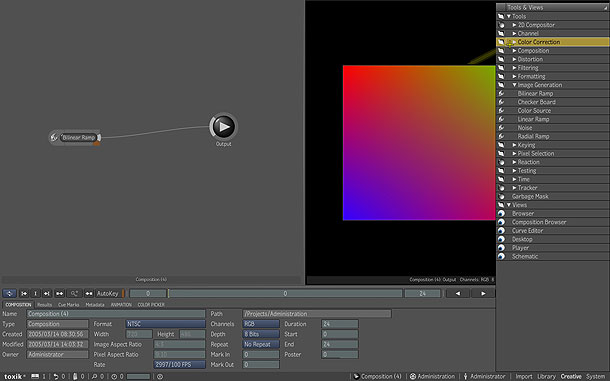Click the Schematic view eye icon
This screenshot has width=610, height=381.
tap(501, 256)
